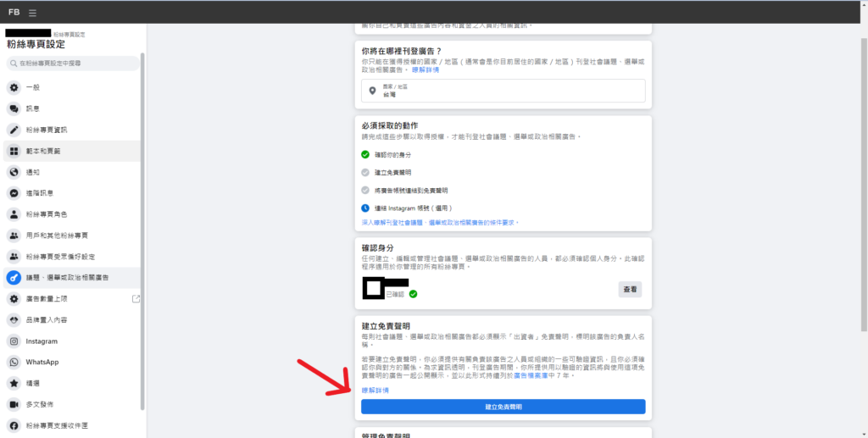
Task: Click the Instagram icon in sidebar
Action: point(14,341)
